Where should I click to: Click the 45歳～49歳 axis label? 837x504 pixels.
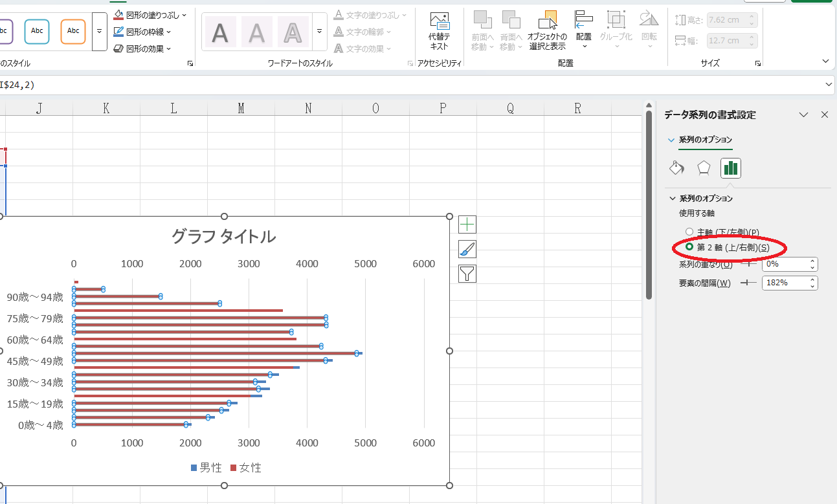coord(35,361)
